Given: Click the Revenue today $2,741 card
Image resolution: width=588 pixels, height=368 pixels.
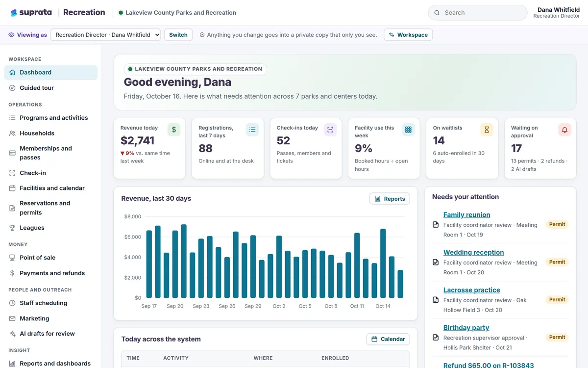Looking at the screenshot, I should pos(149,148).
